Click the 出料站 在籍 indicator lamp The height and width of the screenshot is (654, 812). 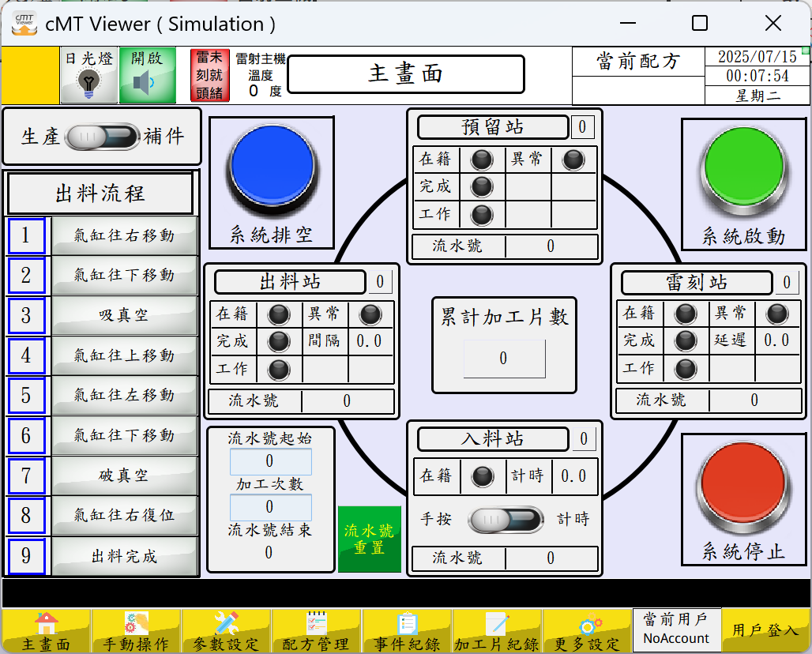pyautogui.click(x=279, y=314)
